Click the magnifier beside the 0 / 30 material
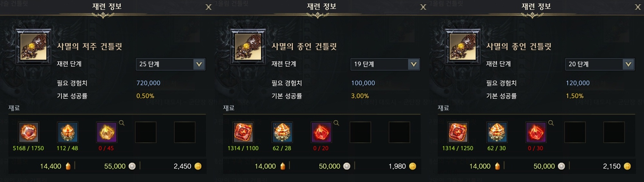 [551, 123]
